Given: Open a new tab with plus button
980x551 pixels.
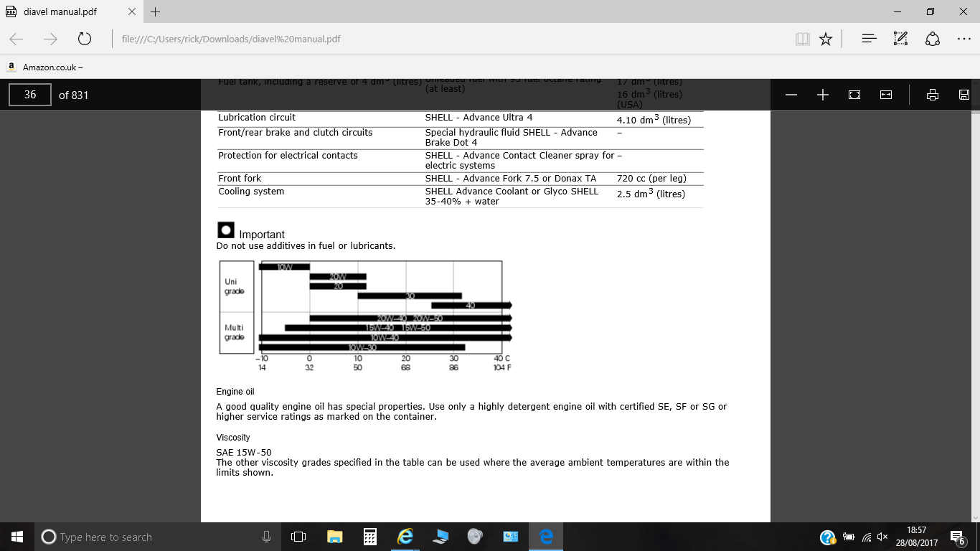Looking at the screenshot, I should [x=156, y=11].
